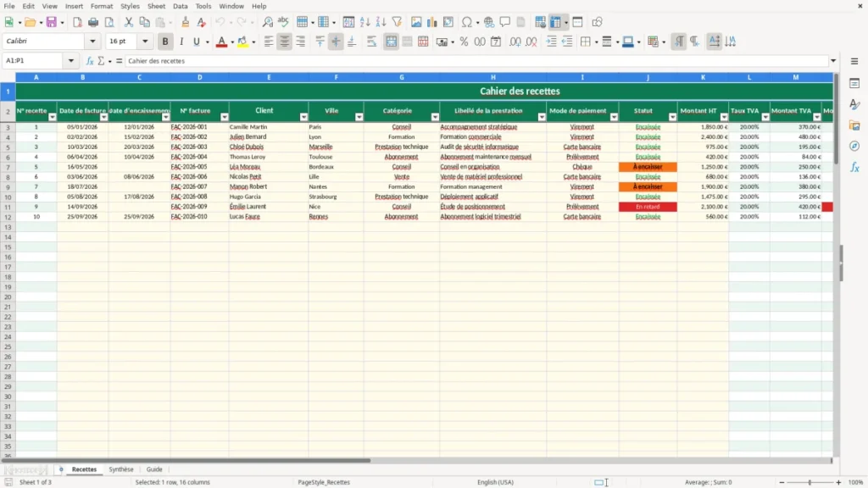
Task: Open the Borders dropdown arrow
Action: click(596, 42)
